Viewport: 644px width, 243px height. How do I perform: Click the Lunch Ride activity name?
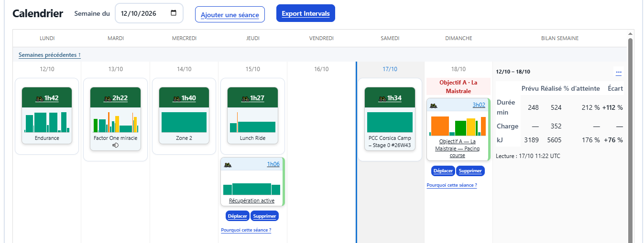pyautogui.click(x=252, y=138)
